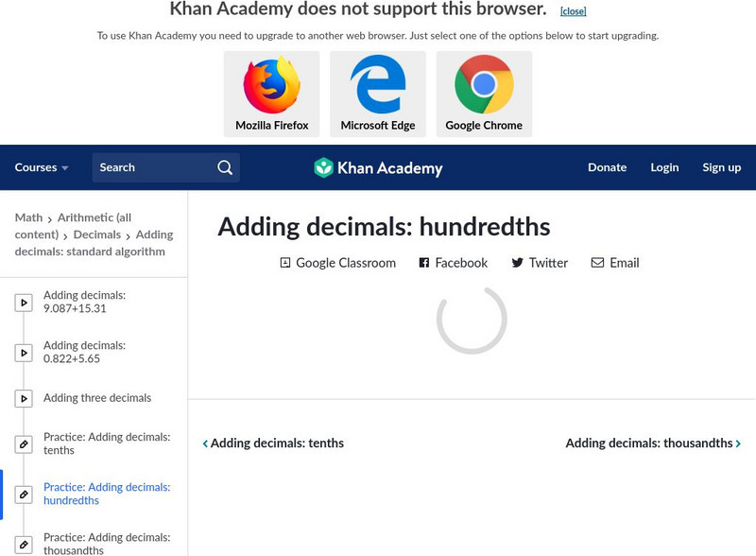Viewport: 756px width, 556px height.
Task: Click the Sign up link
Action: tap(721, 167)
